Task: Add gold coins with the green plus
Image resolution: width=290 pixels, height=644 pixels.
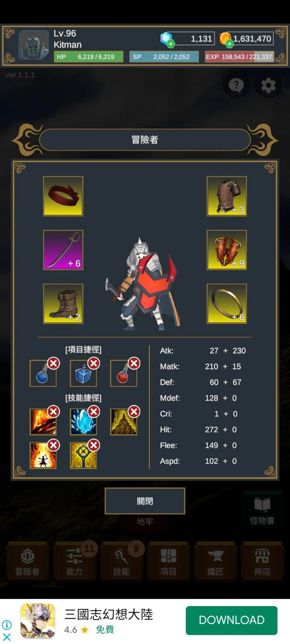Action: click(x=229, y=44)
